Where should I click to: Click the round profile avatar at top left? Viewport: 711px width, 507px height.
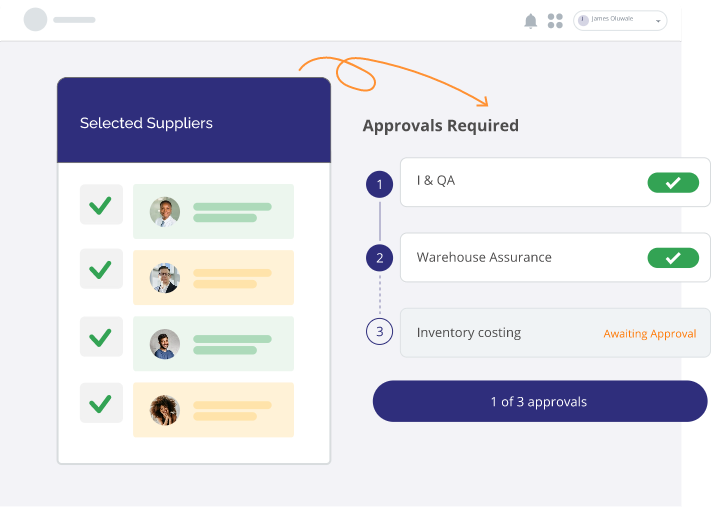coord(35,20)
